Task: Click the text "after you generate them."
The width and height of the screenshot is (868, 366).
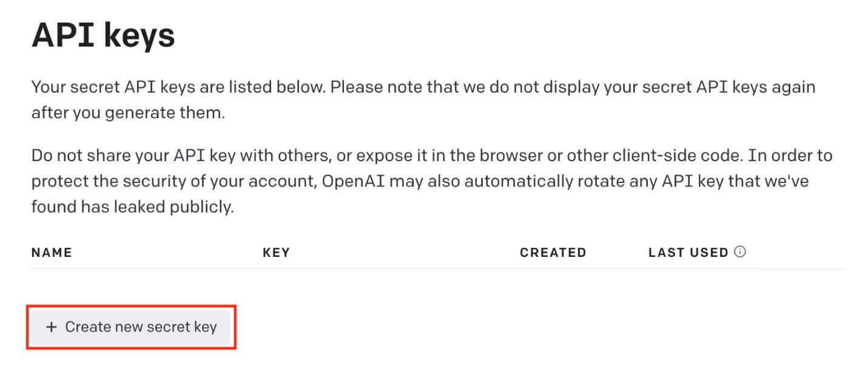Action: click(128, 113)
